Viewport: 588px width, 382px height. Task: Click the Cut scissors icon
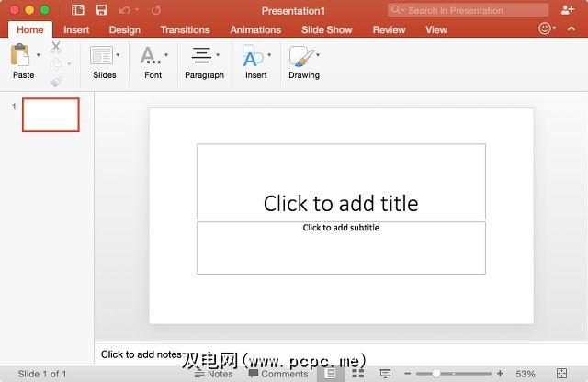point(56,47)
